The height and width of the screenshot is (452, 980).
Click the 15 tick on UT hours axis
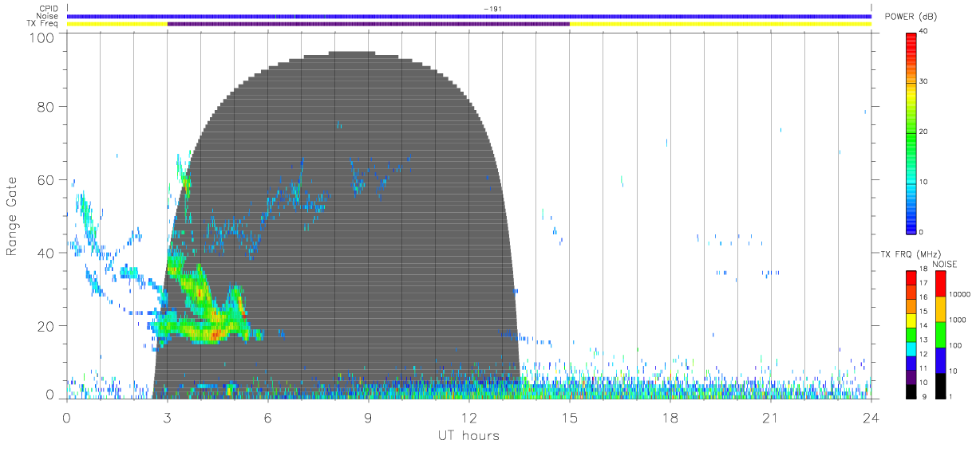[570, 417]
